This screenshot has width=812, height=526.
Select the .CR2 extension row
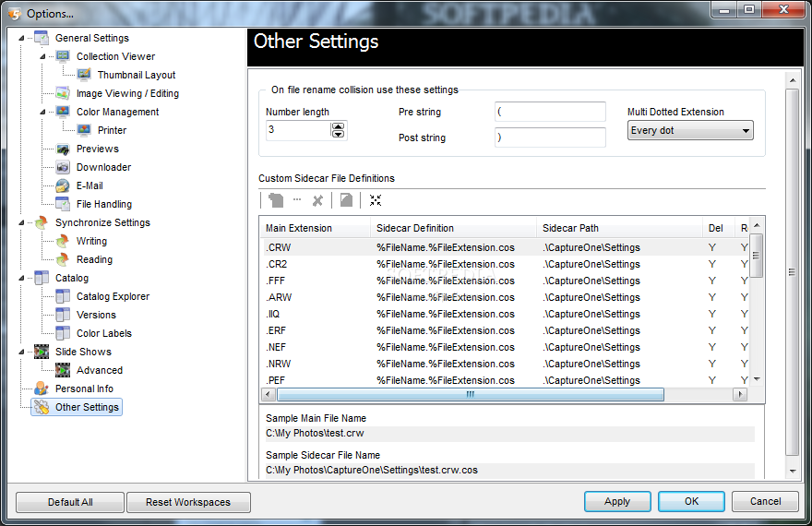click(505, 264)
